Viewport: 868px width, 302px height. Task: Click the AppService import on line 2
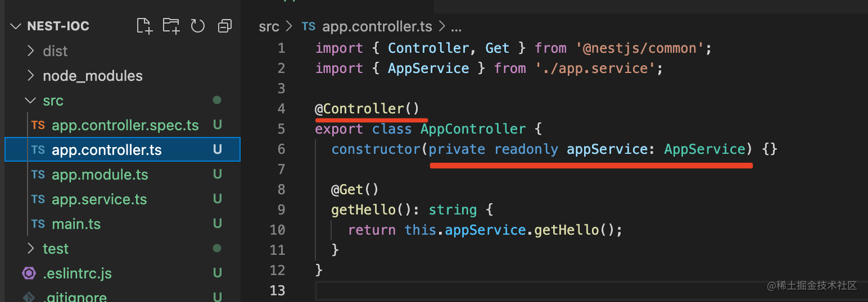click(x=428, y=68)
